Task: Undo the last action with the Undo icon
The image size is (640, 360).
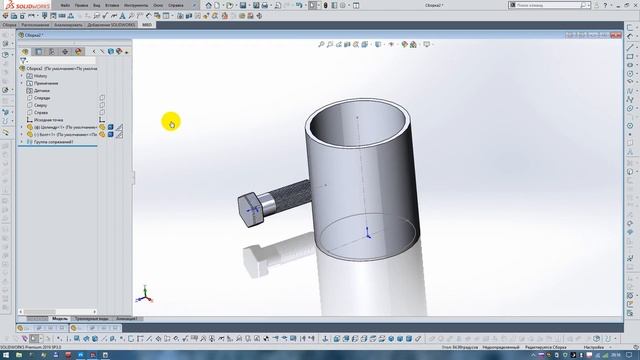Action: (x=299, y=5)
